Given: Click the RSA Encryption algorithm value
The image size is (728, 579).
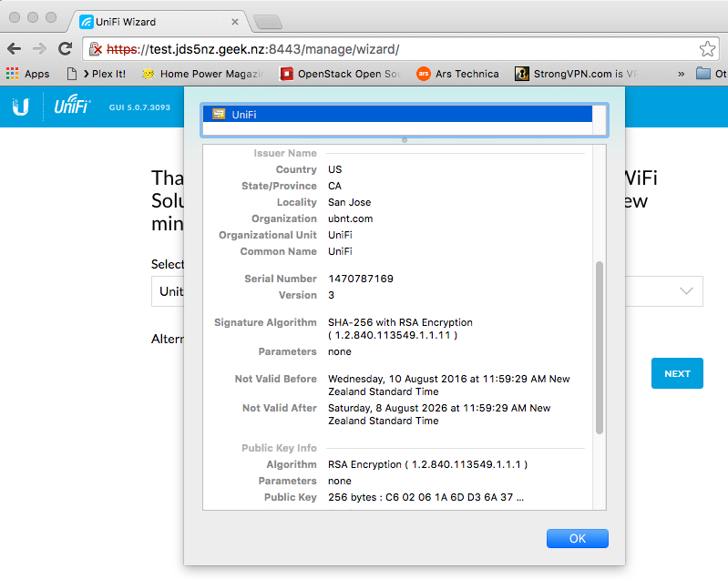Looking at the screenshot, I should click(427, 464).
